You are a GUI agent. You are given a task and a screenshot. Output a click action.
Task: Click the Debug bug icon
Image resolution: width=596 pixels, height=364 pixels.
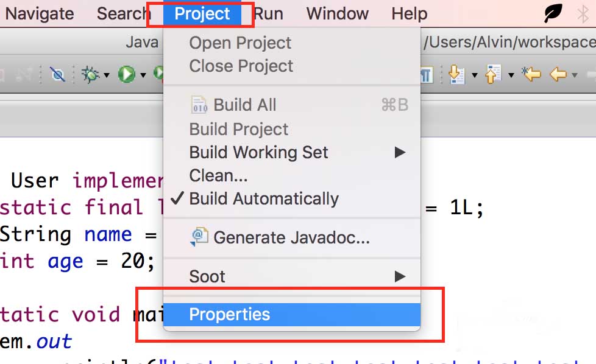click(x=91, y=75)
